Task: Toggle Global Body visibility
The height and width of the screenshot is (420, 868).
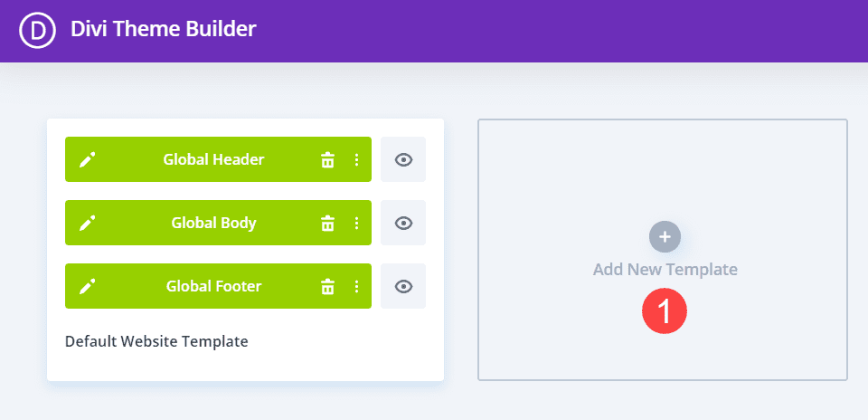Action: pyautogui.click(x=403, y=224)
